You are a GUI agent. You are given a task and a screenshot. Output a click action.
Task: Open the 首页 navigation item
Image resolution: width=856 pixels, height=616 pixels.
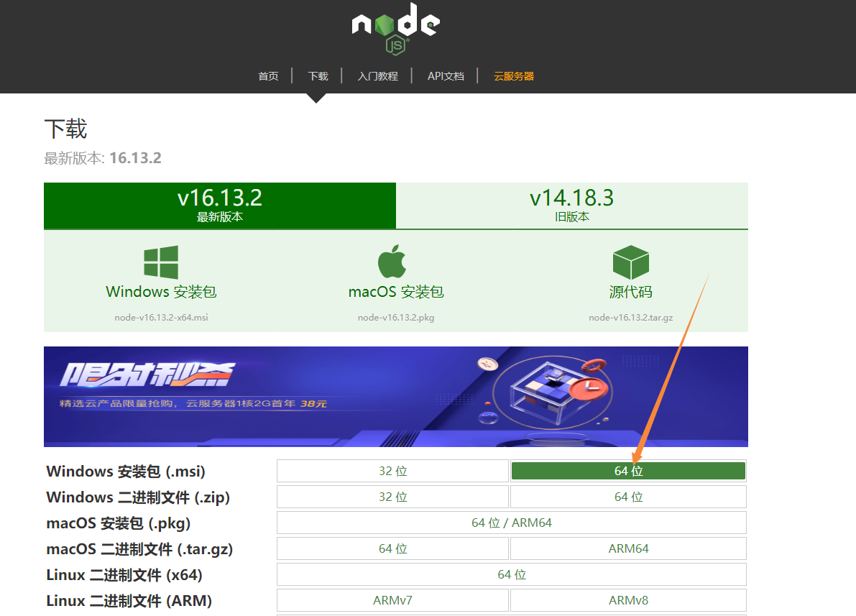(268, 76)
